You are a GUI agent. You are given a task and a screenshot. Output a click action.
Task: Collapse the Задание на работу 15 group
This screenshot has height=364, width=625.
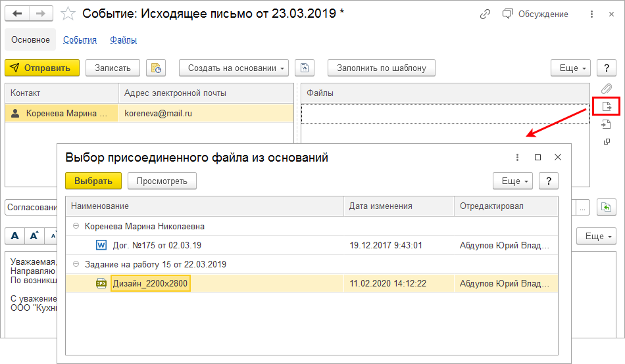(76, 265)
